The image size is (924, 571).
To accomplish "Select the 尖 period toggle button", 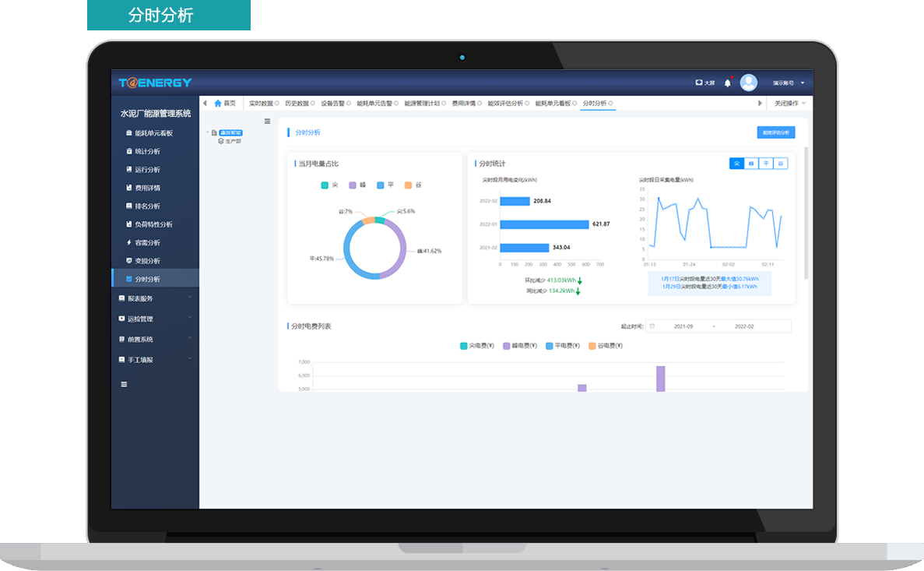I will coord(736,164).
